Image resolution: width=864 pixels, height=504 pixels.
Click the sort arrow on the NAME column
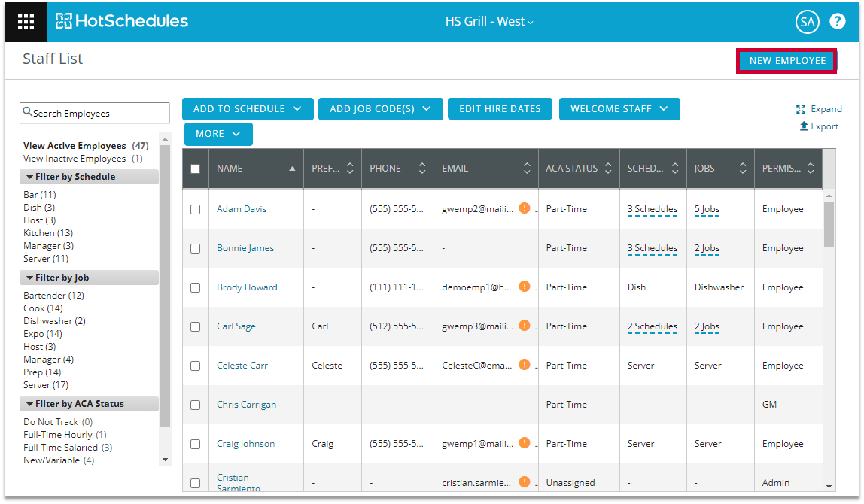(x=292, y=169)
